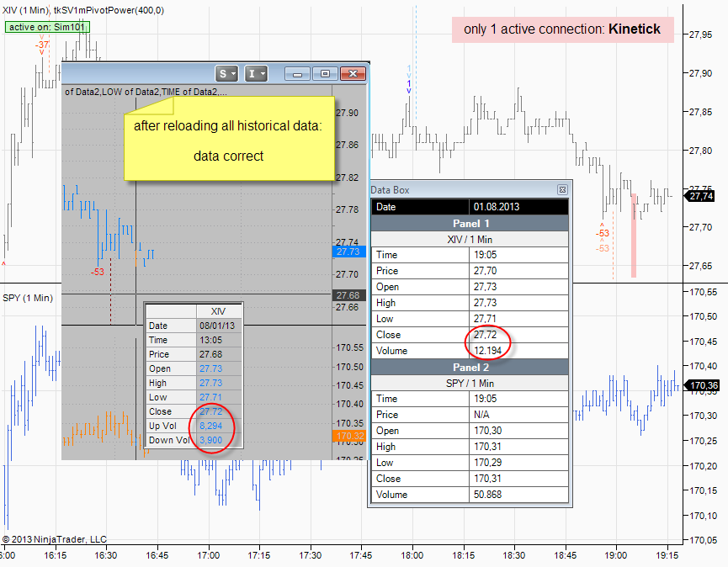728x567 pixels.
Task: Select Close value 27,72 in Data Box
Action: pyautogui.click(x=518, y=335)
